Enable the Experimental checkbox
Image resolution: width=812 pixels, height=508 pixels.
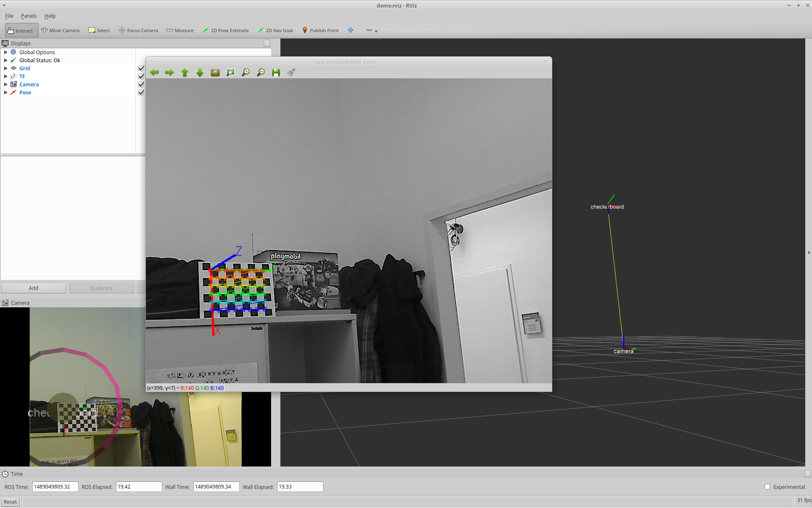click(767, 487)
